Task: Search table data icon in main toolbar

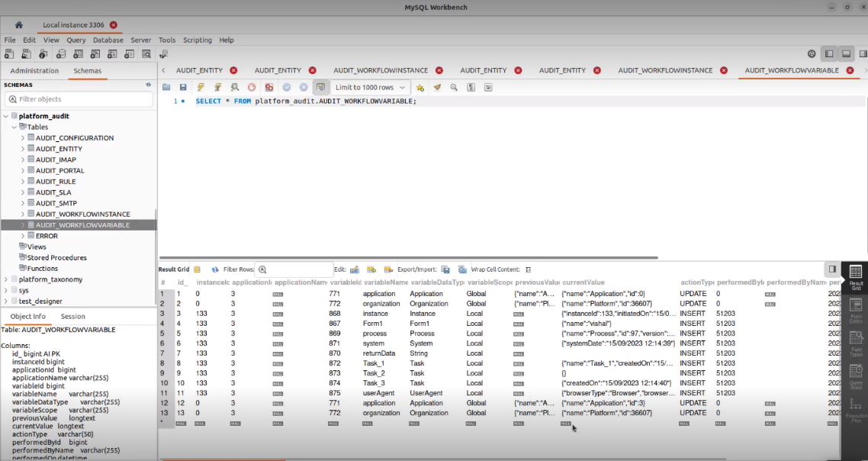Action: (146, 54)
